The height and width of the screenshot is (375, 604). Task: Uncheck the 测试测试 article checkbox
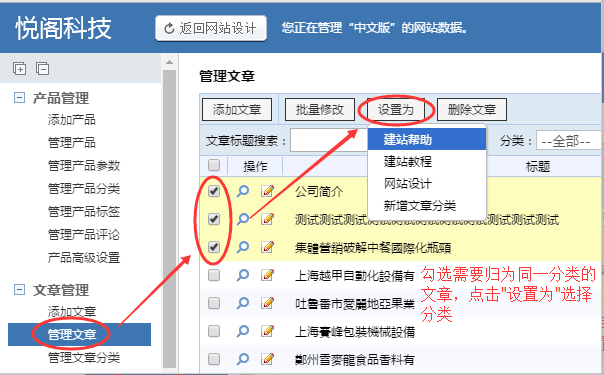[x=214, y=219]
